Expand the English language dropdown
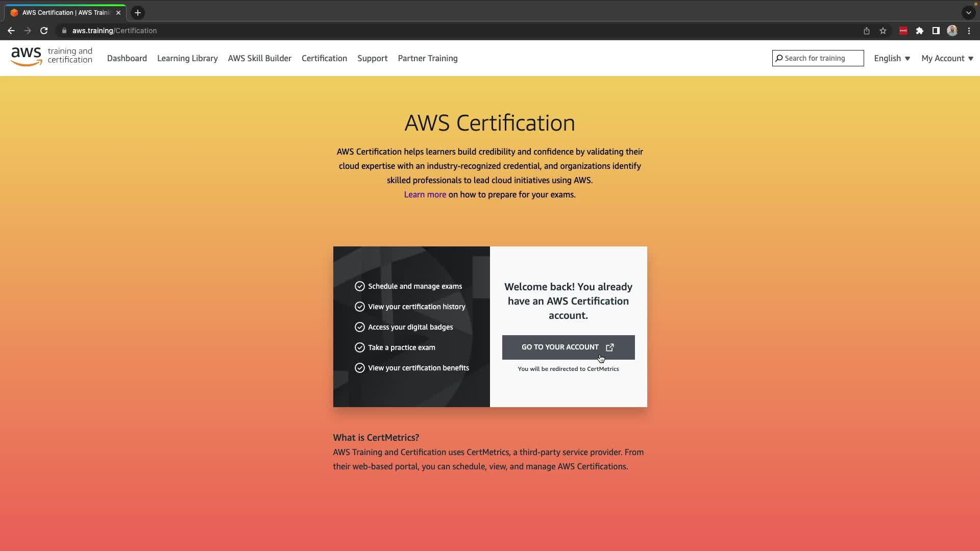The image size is (980, 551). 891,58
